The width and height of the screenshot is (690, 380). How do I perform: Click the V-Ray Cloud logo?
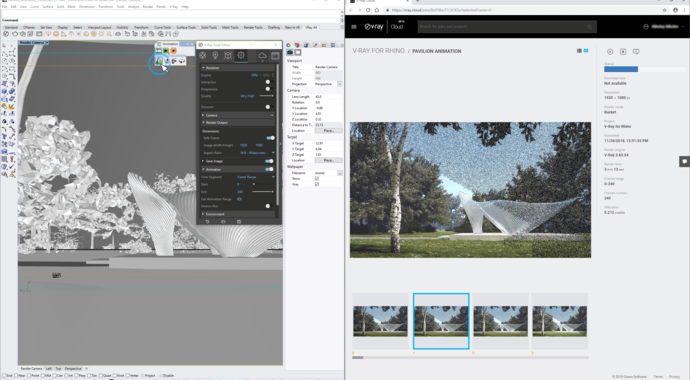384,26
